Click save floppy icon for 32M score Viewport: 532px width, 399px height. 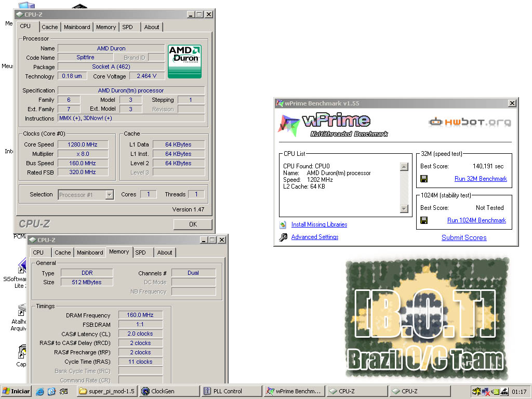pyautogui.click(x=424, y=179)
